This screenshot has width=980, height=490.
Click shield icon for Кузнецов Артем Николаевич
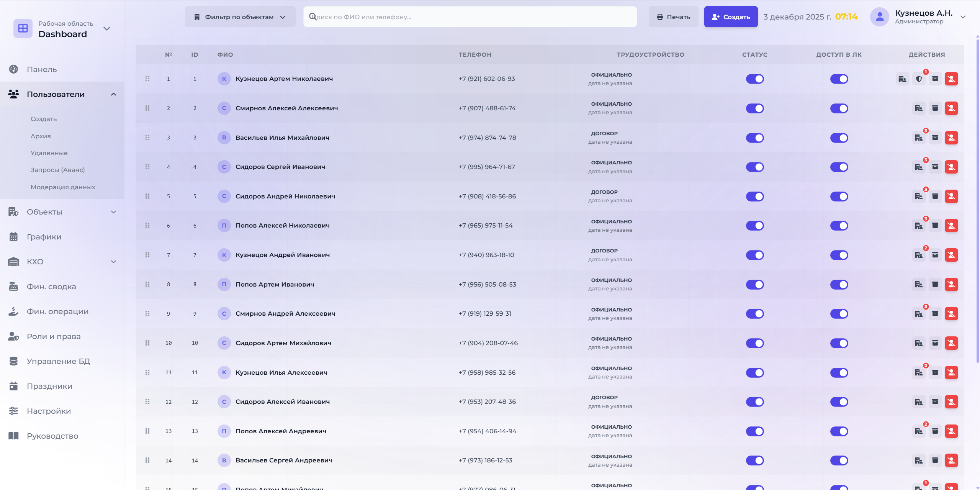(x=919, y=79)
